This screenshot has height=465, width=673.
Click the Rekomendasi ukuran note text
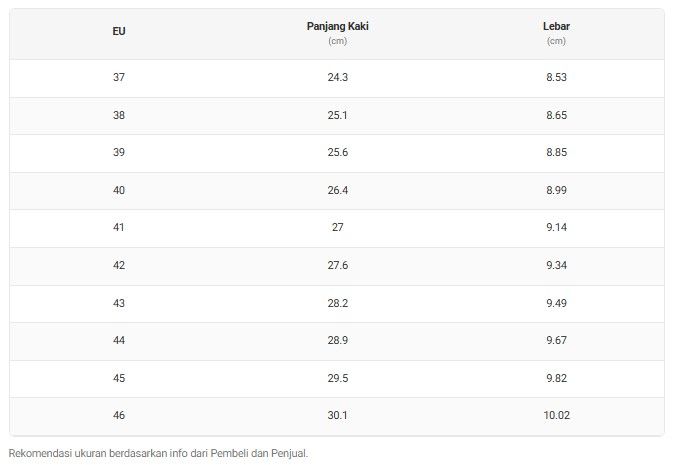[158, 453]
